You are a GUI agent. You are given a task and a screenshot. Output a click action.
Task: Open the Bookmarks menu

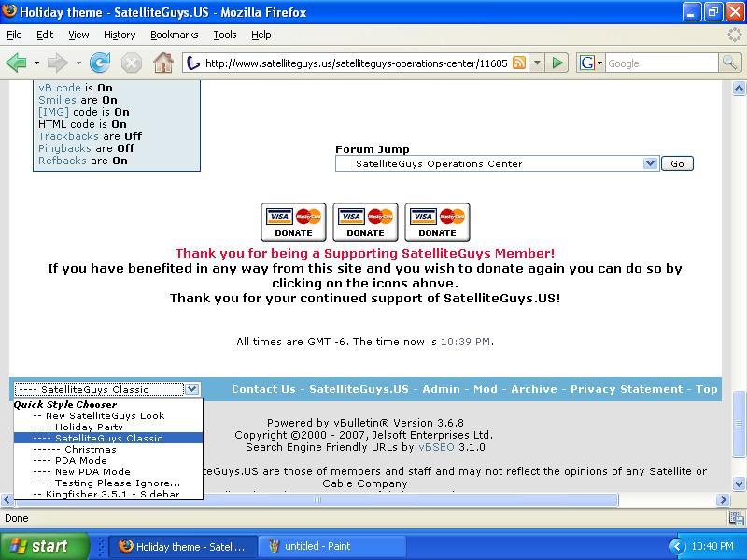click(175, 35)
